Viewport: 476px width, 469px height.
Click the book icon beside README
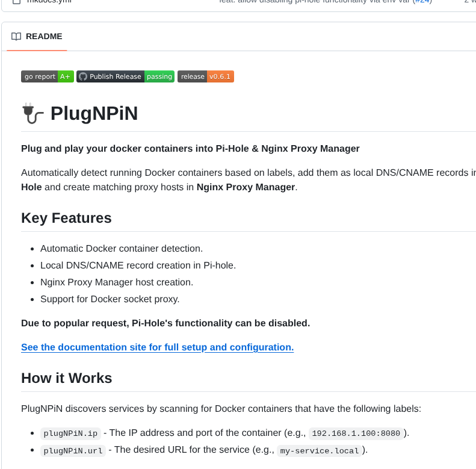(x=16, y=37)
